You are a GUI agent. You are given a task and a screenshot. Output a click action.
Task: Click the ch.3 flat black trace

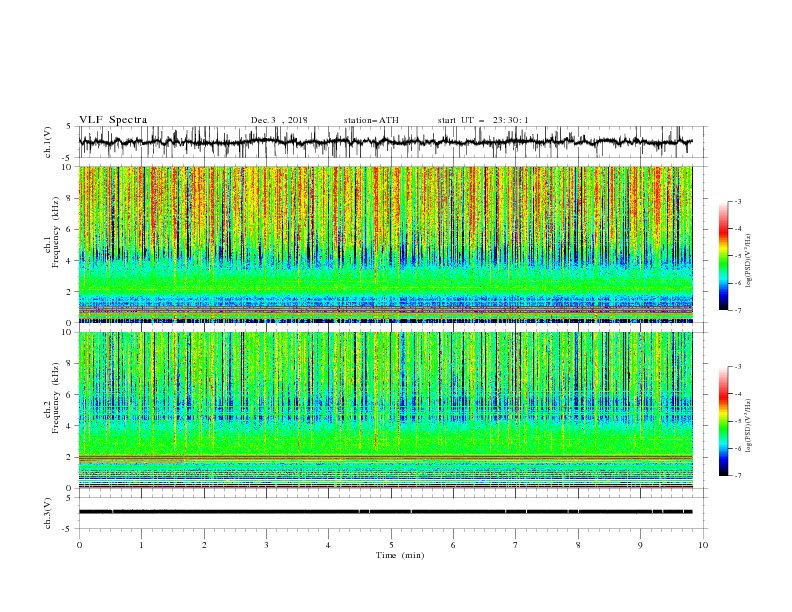tap(385, 512)
